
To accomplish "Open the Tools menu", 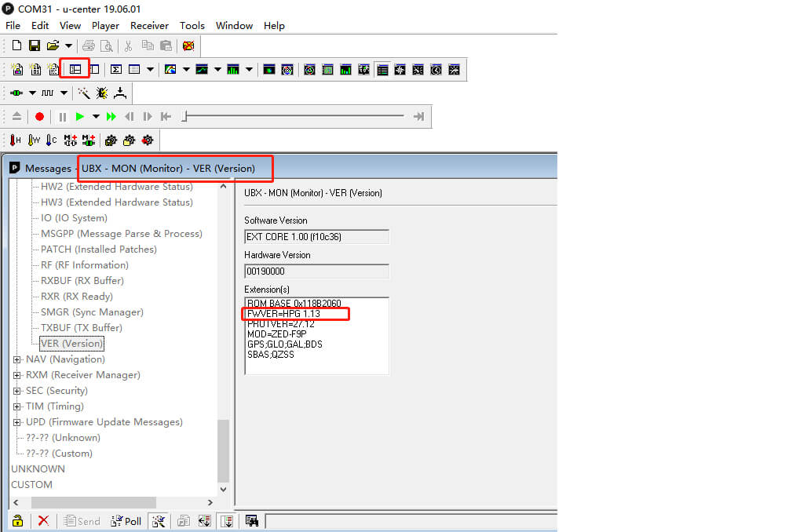I will click(192, 25).
